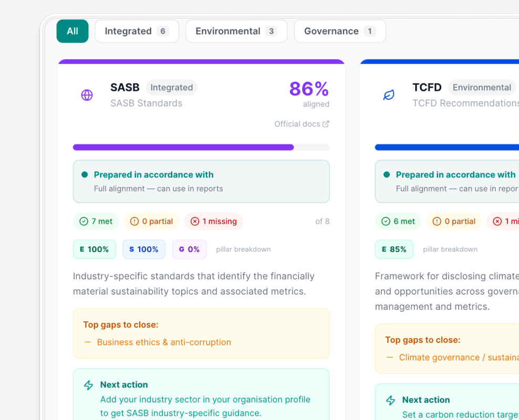This screenshot has width=519, height=420.
Task: Click the TCFD Environmental category badge
Action: pos(482,87)
